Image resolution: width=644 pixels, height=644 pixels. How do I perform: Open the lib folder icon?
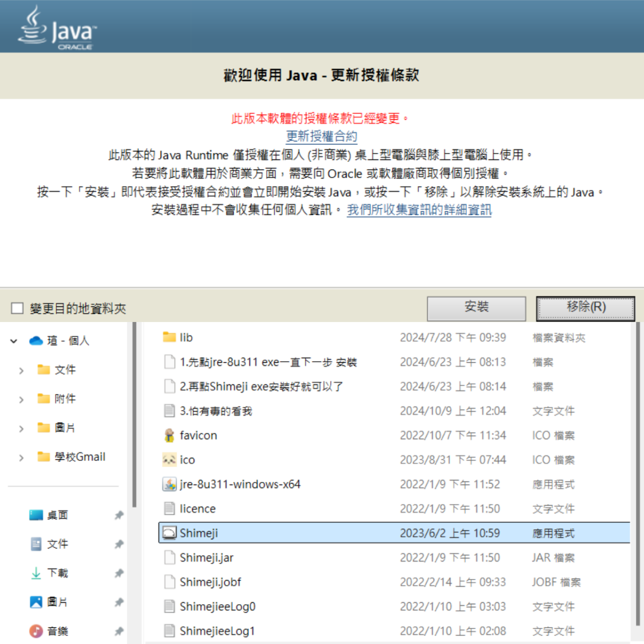170,337
